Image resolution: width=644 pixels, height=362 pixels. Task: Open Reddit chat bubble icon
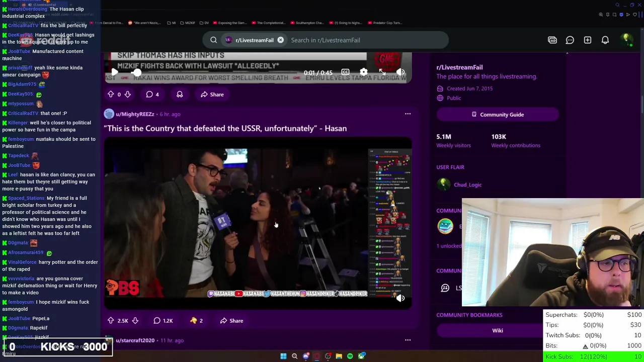(570, 40)
